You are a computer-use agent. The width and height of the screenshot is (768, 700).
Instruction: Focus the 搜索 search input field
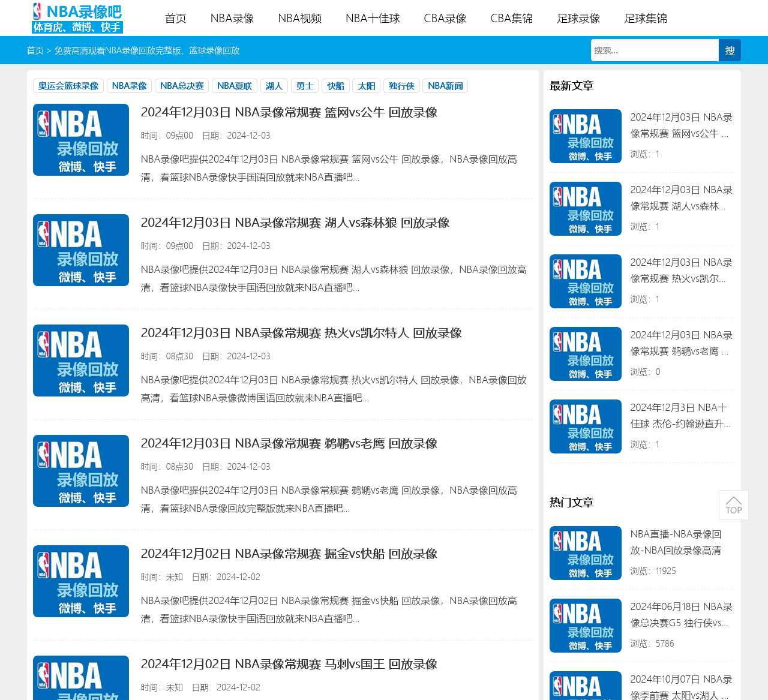[655, 50]
